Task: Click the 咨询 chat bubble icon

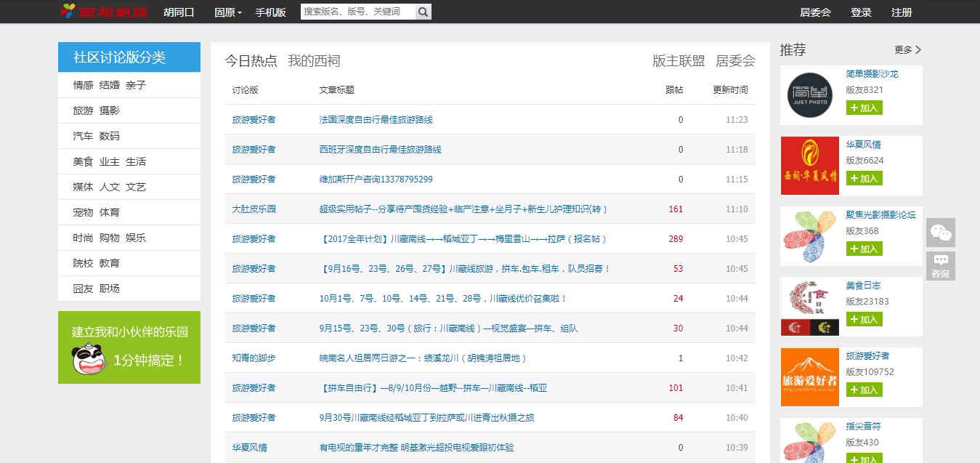Action: [941, 266]
